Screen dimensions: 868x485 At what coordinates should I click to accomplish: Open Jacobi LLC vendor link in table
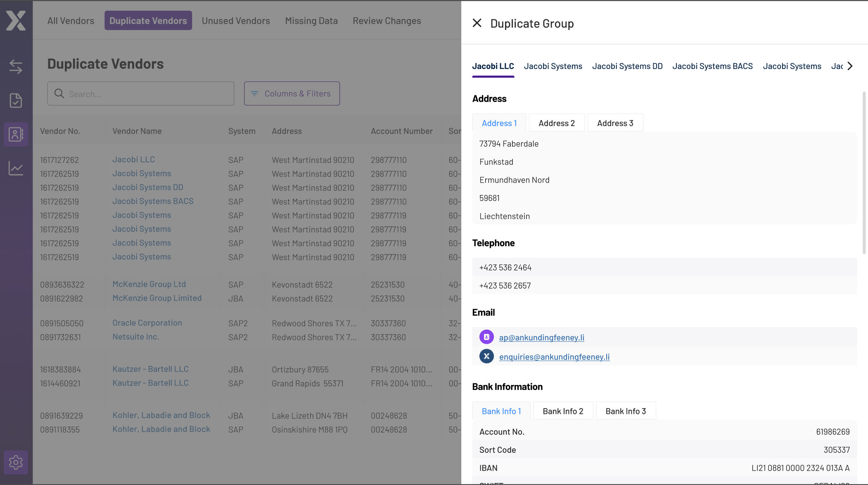pyautogui.click(x=134, y=159)
